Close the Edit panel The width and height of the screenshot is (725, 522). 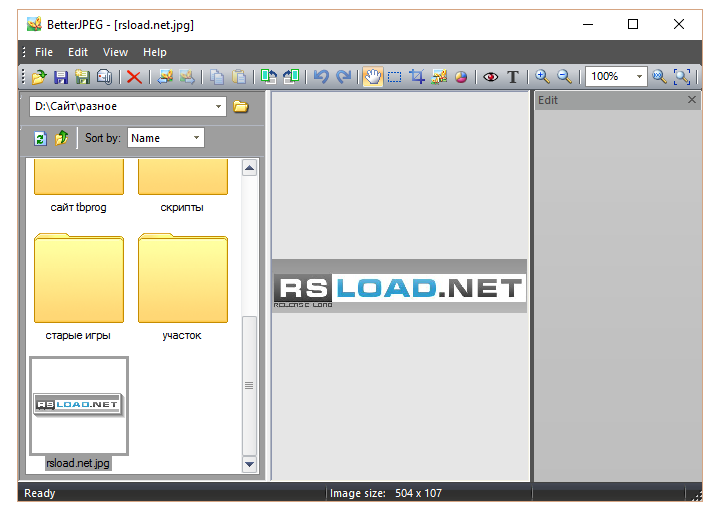coord(692,100)
